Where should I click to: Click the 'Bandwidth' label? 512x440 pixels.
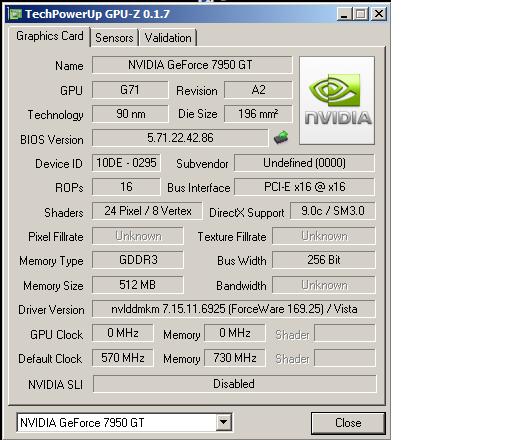(241, 286)
